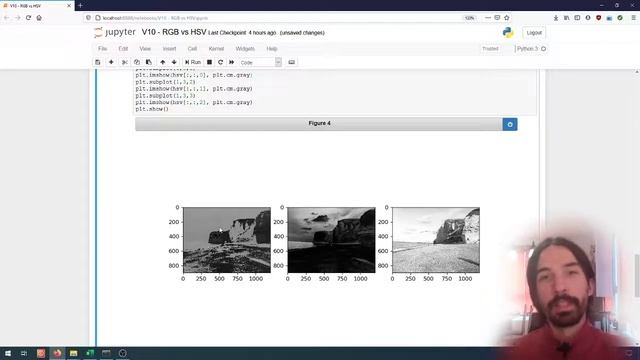Restart kernel and run all cells
Image resolution: width=640 pixels, height=360 pixels.
(231, 62)
